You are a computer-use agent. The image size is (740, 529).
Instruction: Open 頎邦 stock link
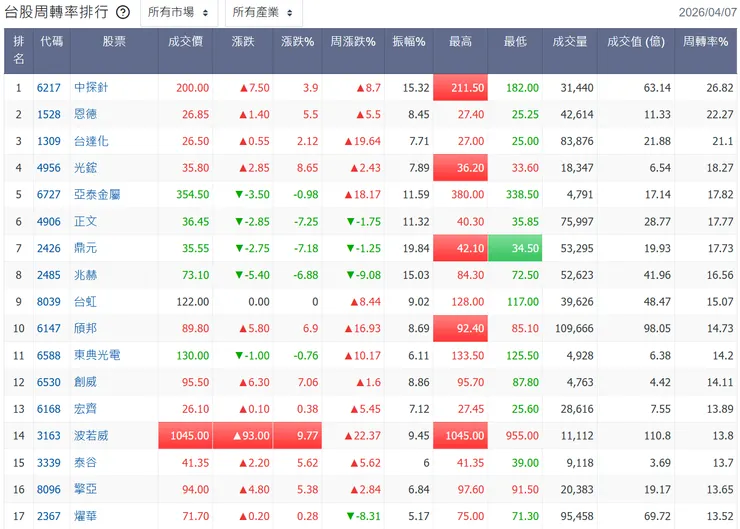click(x=85, y=328)
